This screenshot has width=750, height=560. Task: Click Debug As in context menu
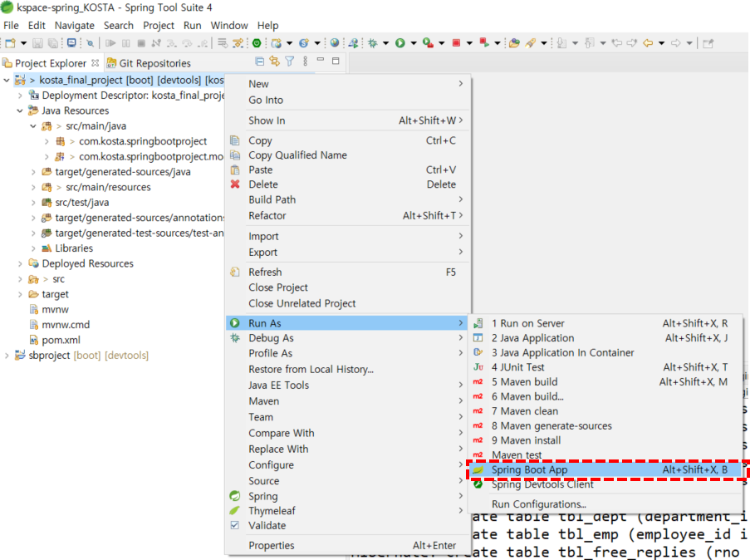click(x=348, y=338)
